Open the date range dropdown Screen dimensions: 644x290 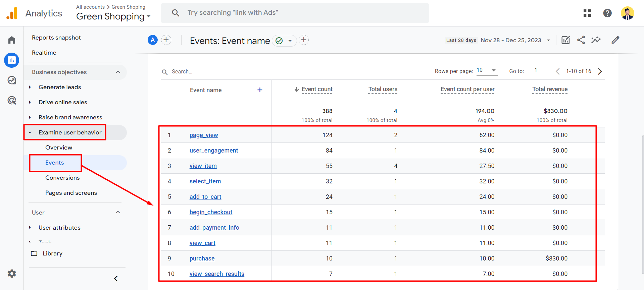coord(548,40)
